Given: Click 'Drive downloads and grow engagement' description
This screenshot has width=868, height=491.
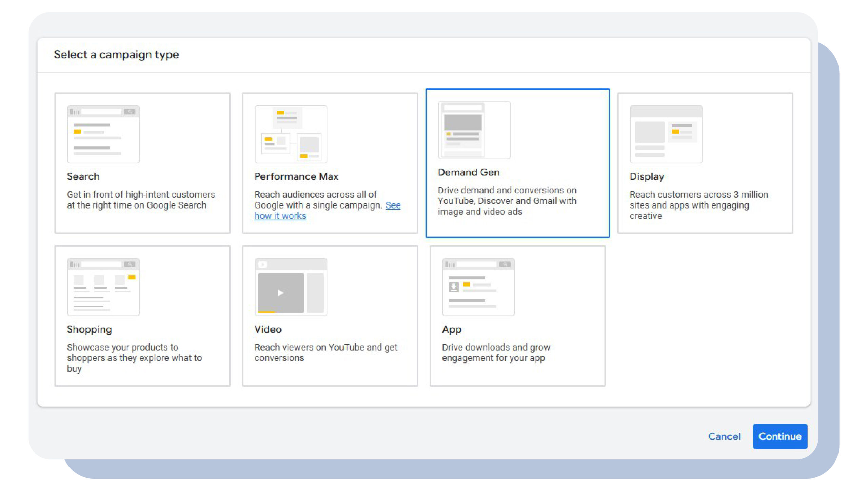Looking at the screenshot, I should point(496,353).
